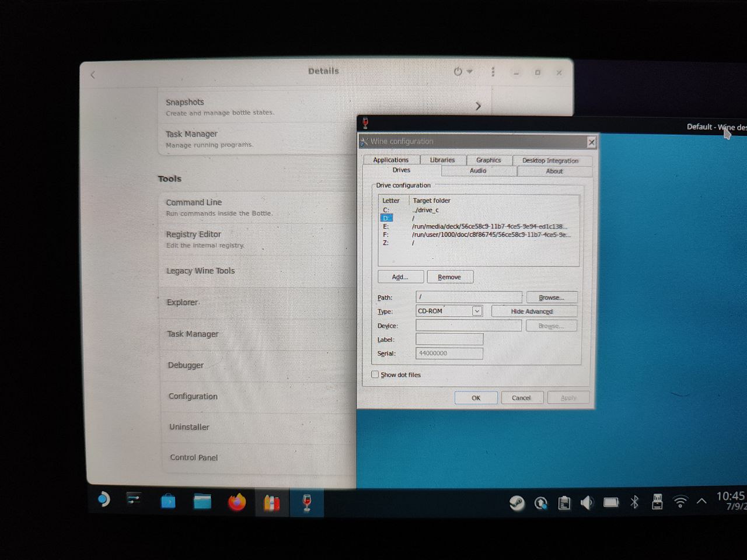This screenshot has height=560, width=747.
Task: Open the Wi-Fi network tray icon
Action: pos(680,502)
